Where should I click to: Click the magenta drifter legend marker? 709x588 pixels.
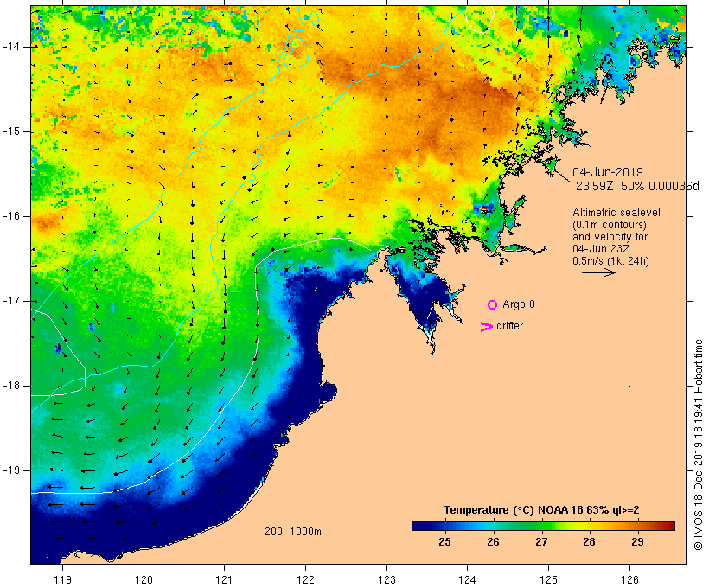486,327
